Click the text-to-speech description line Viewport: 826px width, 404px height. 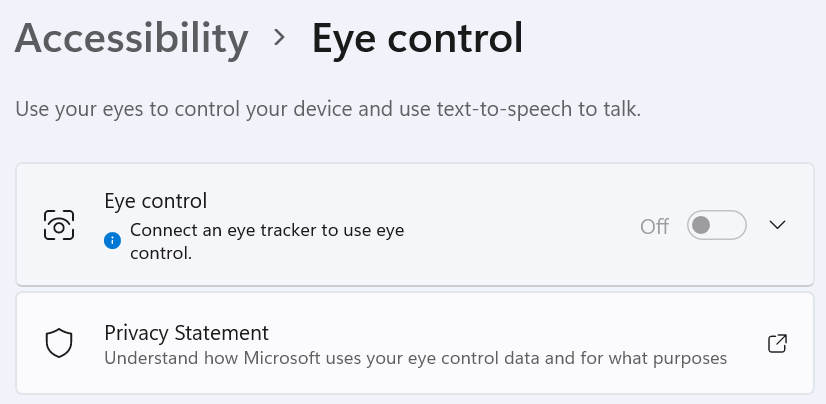click(x=328, y=108)
